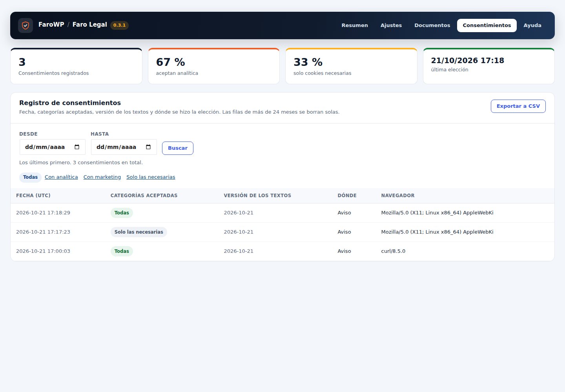This screenshot has width=565, height=392.
Task: Click the 0.3.1 version badge
Action: coord(119,25)
